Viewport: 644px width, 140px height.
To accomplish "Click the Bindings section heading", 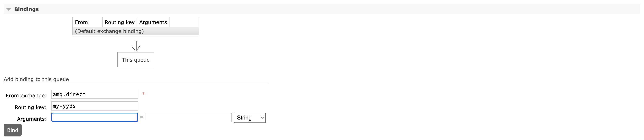I will click(26, 9).
